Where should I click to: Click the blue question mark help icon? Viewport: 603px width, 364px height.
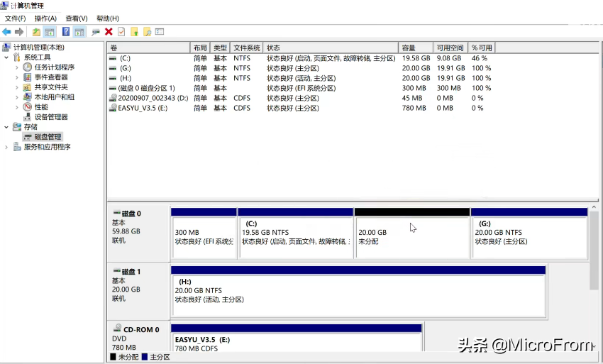(65, 32)
